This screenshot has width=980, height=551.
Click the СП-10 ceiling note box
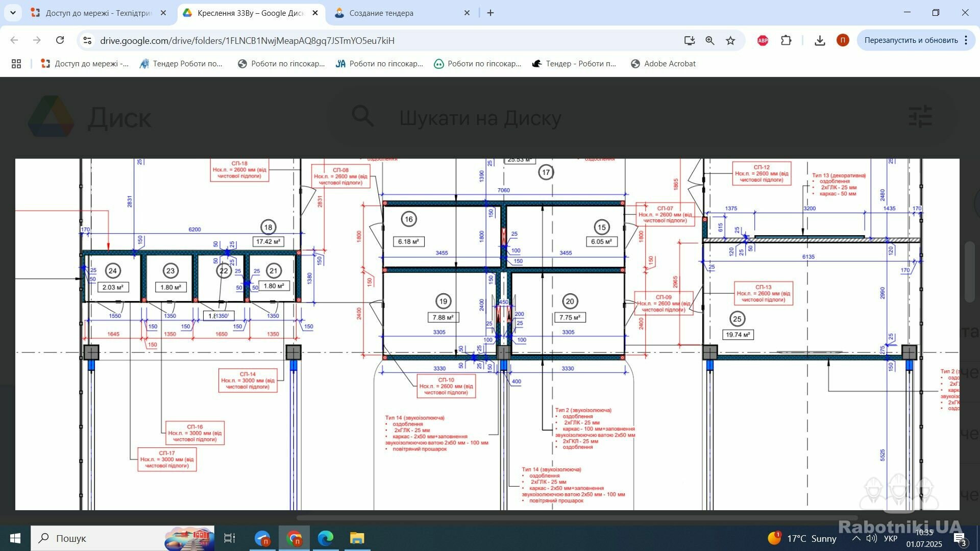coord(446,386)
